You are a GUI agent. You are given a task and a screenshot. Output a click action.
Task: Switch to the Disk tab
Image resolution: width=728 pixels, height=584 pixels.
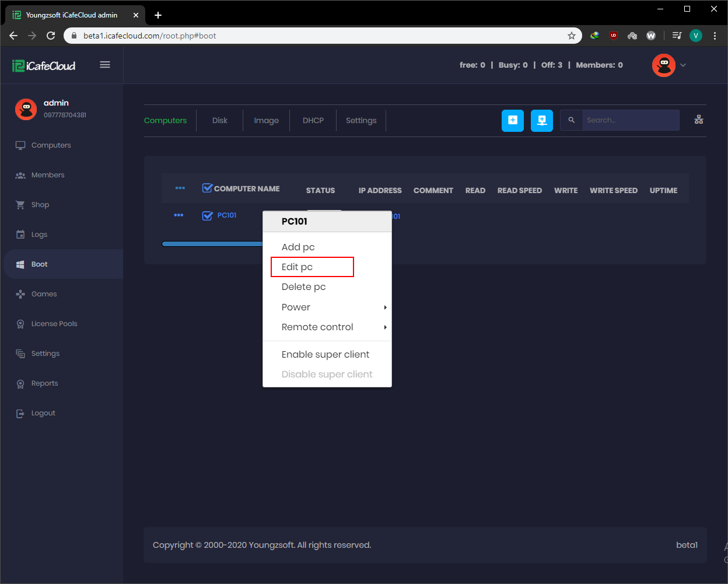pyautogui.click(x=220, y=120)
